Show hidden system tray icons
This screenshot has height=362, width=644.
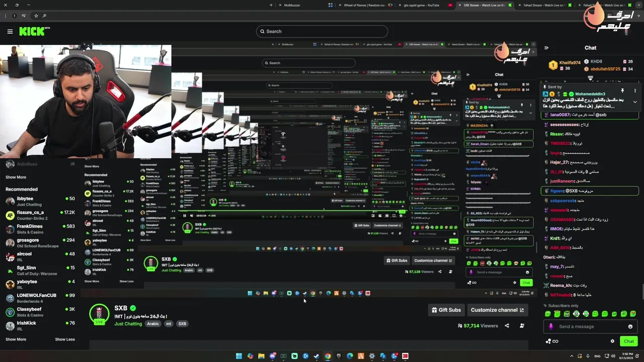(x=572, y=356)
